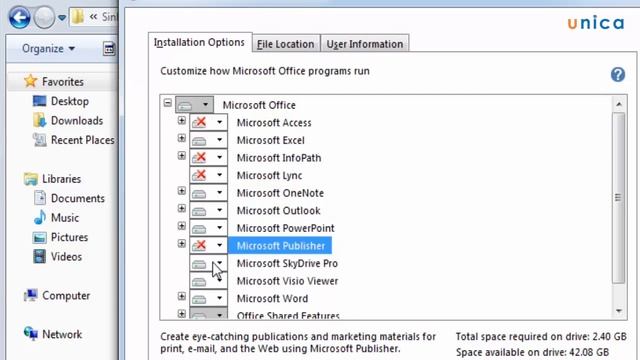Expand the Microsoft Word node

pos(182,296)
